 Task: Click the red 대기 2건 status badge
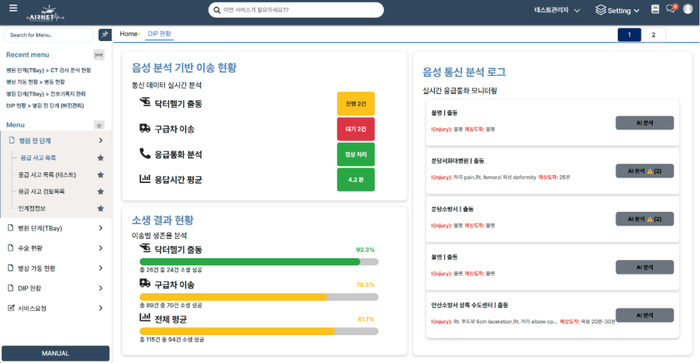point(356,129)
